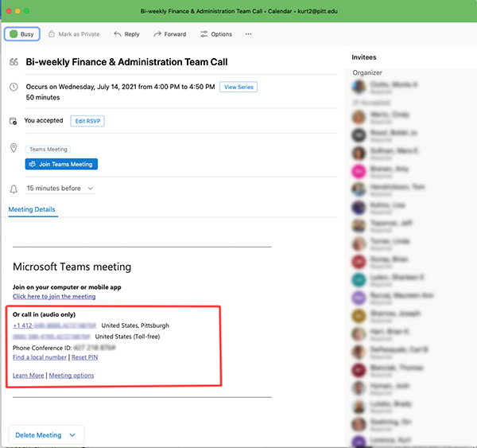Click the Forward button text
Screen dimensions: 477x448
(x=175, y=34)
